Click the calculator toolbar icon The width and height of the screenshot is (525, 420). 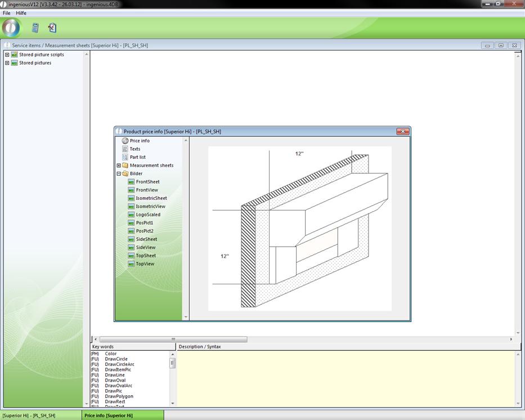pos(35,28)
